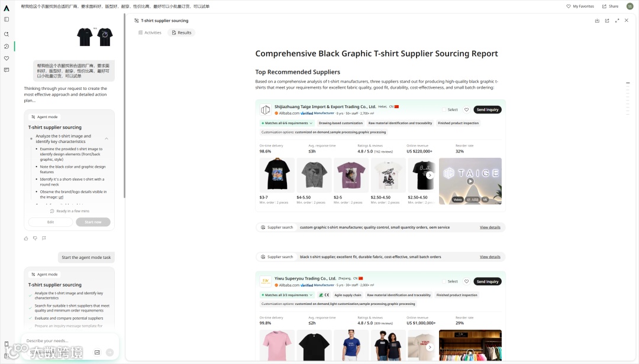This screenshot has width=639, height=364.
Task: Open View details for custom graphic search
Action: 490,227
